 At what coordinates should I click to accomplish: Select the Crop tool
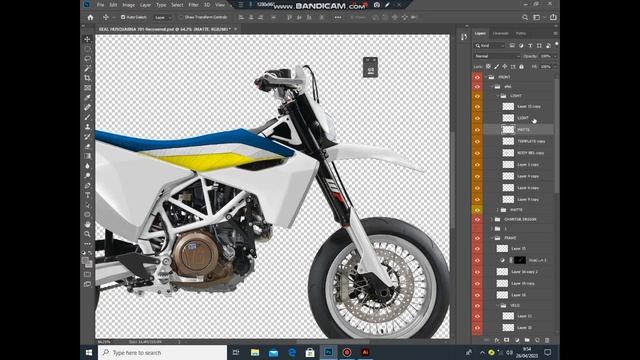[x=87, y=78]
